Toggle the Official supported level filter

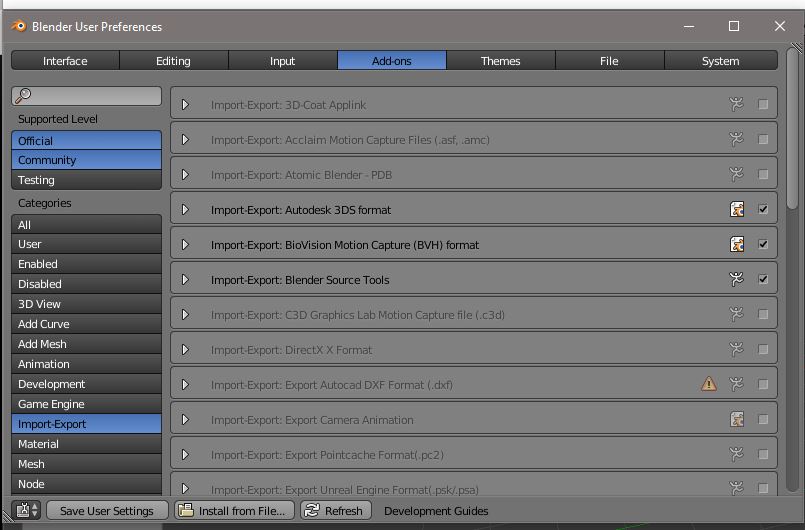[x=86, y=140]
